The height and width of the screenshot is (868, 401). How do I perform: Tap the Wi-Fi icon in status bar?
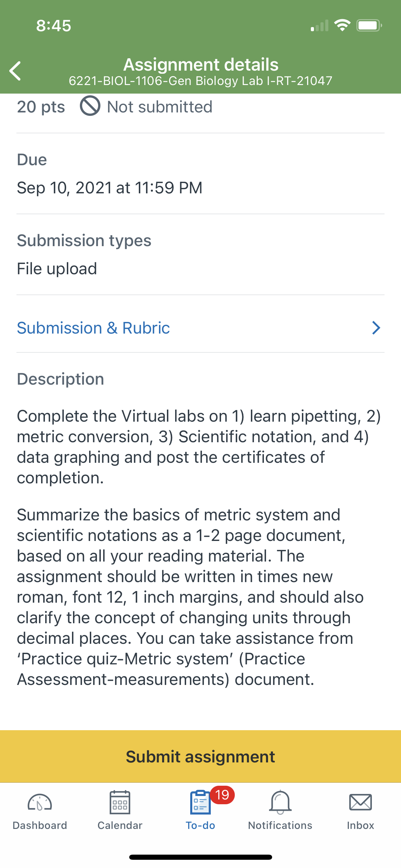[x=342, y=25]
